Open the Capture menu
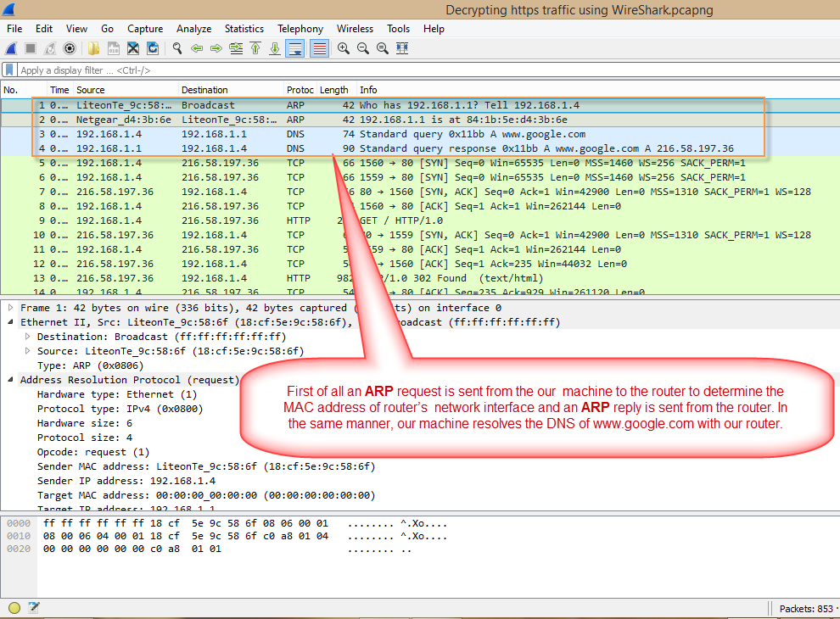This screenshot has height=619, width=840. 144,29
